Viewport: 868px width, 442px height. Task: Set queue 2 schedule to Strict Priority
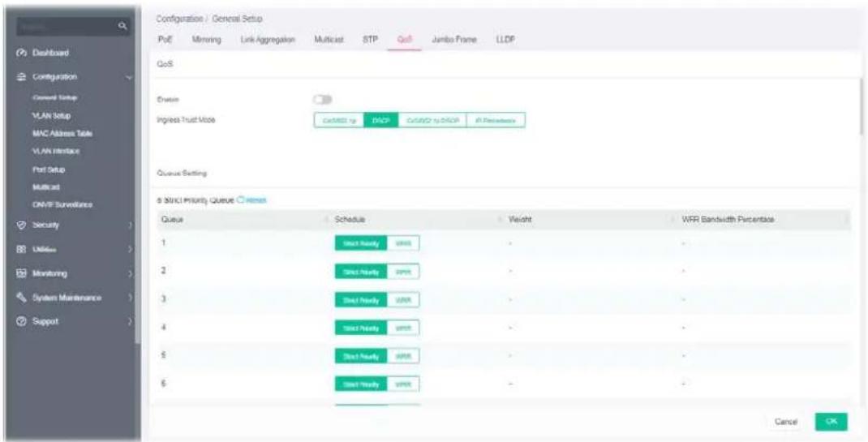point(361,272)
